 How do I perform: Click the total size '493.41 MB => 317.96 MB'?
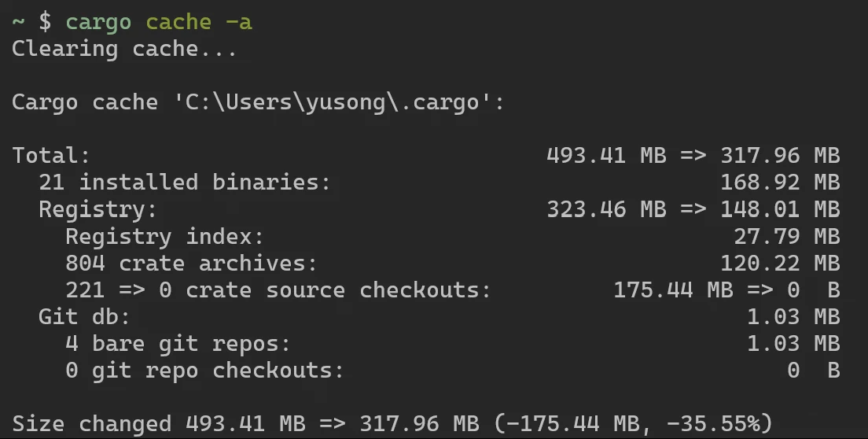pyautogui.click(x=693, y=155)
